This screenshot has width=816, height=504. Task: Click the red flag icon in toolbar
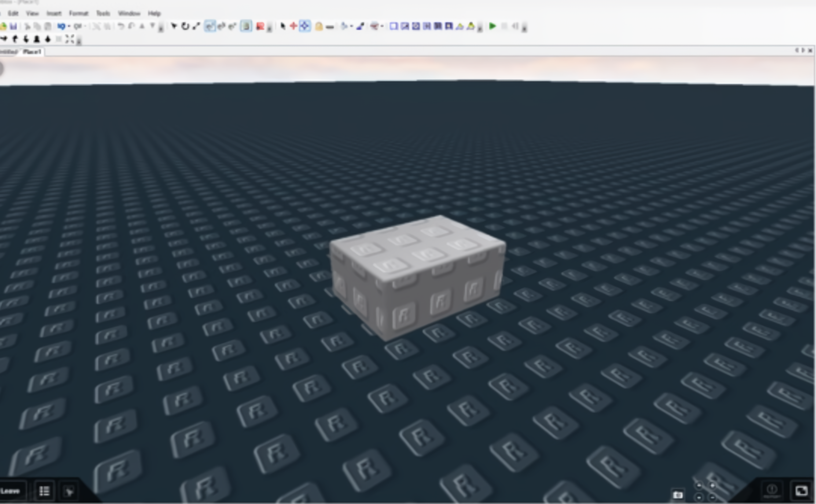(260, 26)
